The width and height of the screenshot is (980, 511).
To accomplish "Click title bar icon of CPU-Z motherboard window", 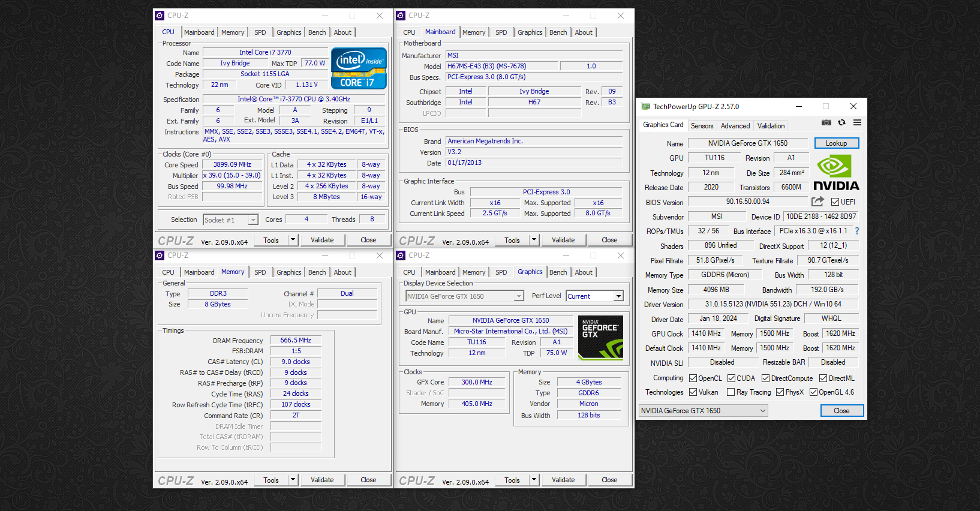I will tap(401, 16).
